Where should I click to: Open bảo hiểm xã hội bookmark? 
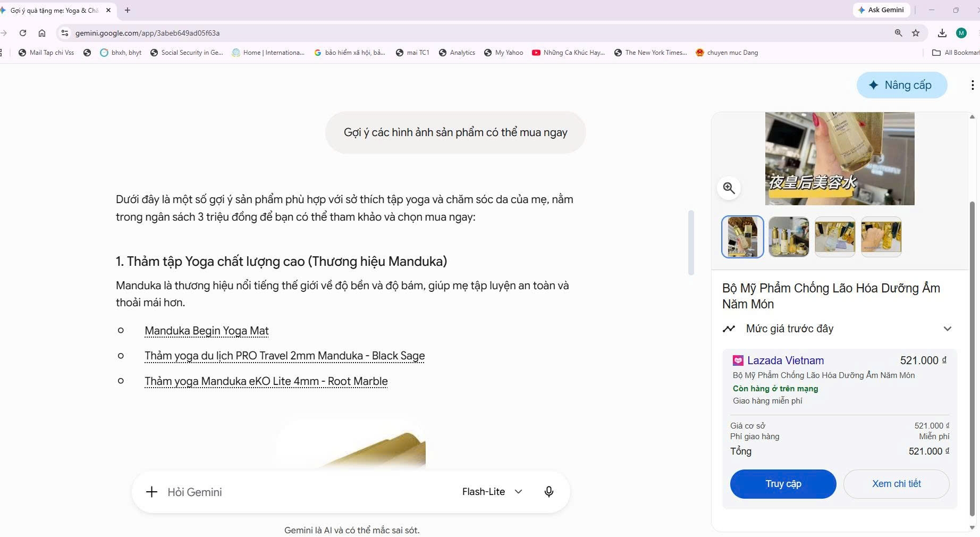[350, 53]
